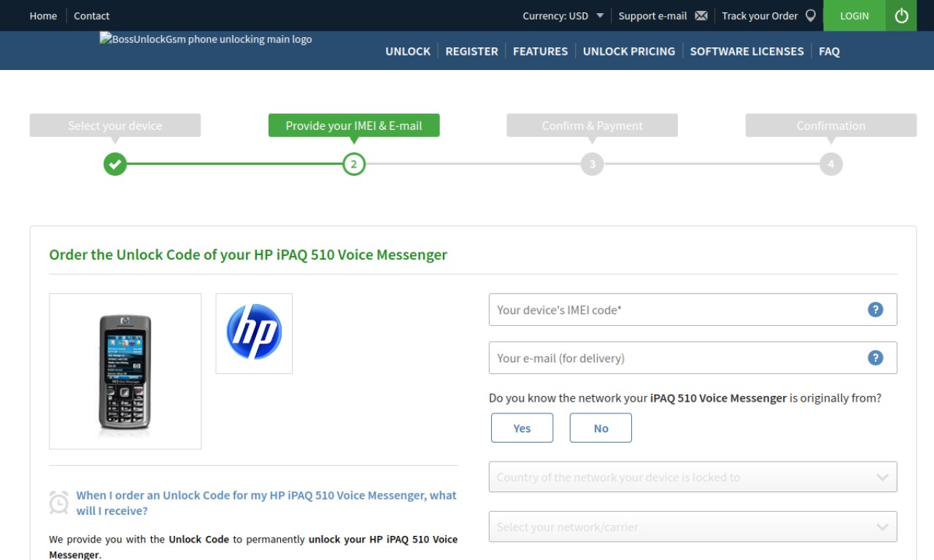This screenshot has height=560, width=934.
Task: Click the power icon next to LOGIN
Action: tap(901, 15)
